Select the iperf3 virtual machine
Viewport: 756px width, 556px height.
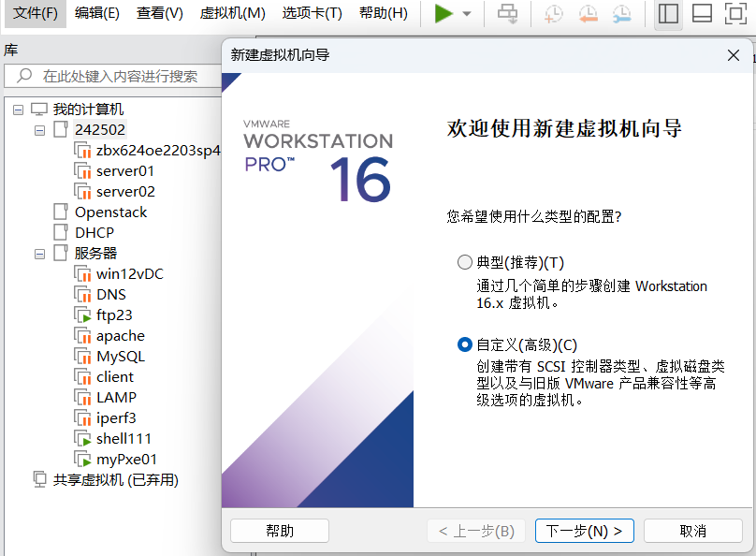[116, 418]
